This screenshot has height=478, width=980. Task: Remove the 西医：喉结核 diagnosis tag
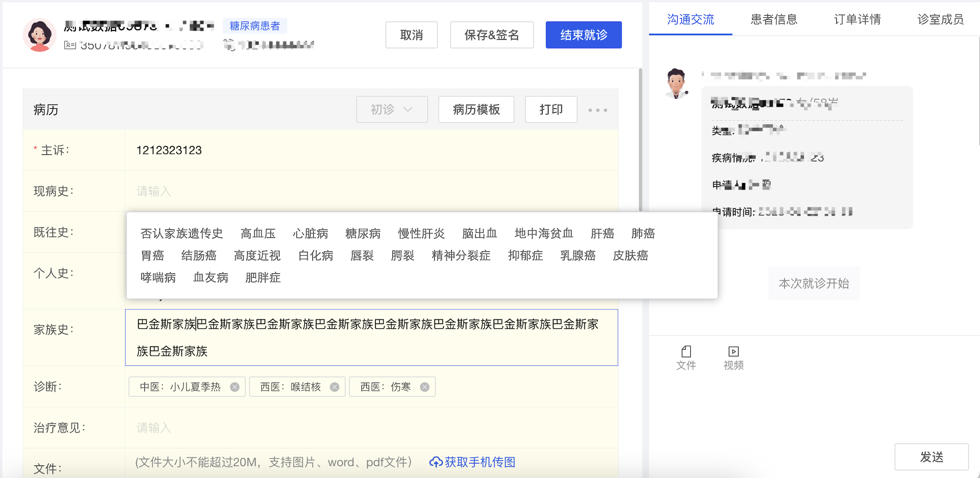click(334, 387)
